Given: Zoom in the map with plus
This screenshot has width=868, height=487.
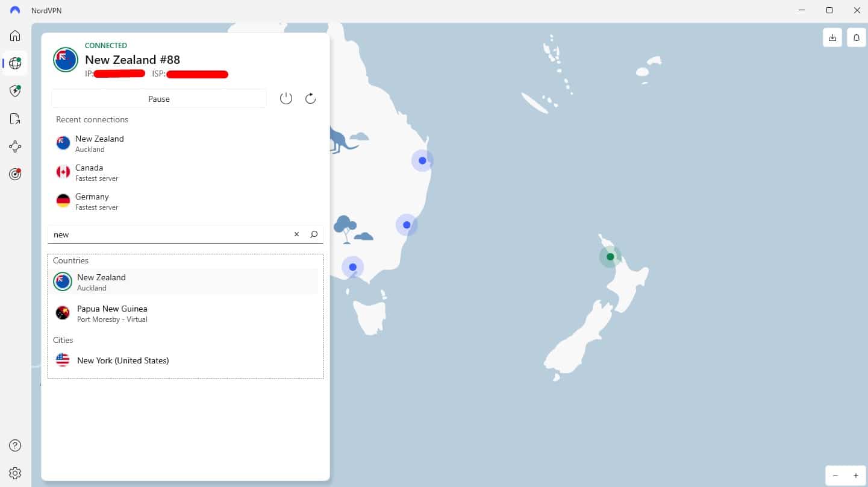Looking at the screenshot, I should tap(855, 476).
